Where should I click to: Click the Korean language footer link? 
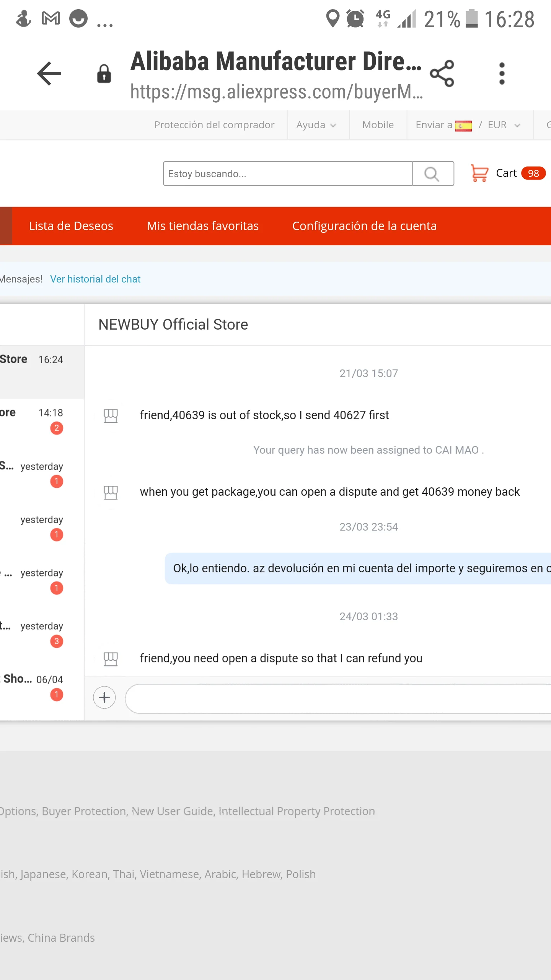point(90,874)
